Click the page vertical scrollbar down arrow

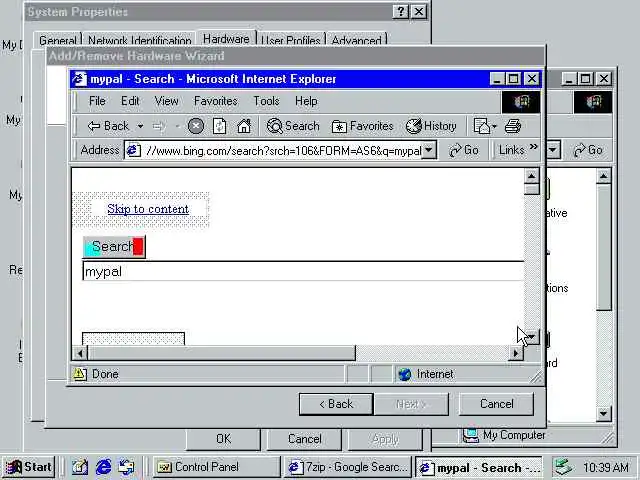point(531,337)
